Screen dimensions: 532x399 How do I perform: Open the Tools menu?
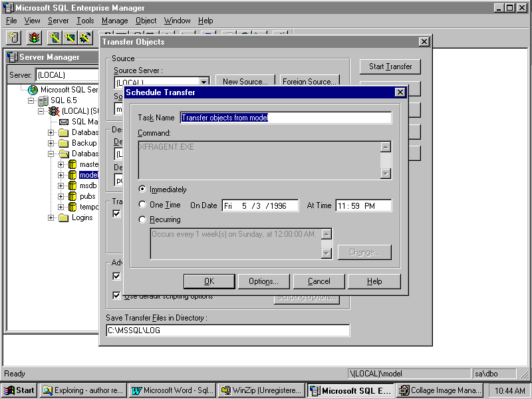tap(85, 21)
